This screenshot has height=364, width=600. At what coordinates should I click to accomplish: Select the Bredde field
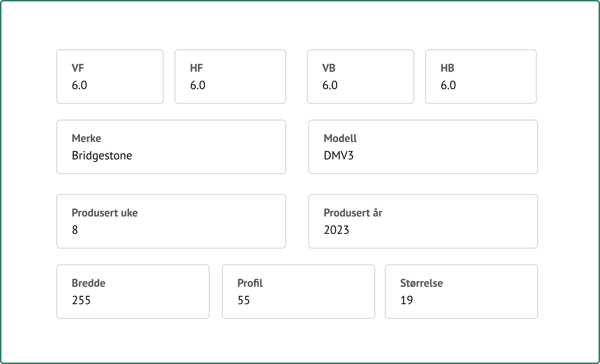coord(133,291)
